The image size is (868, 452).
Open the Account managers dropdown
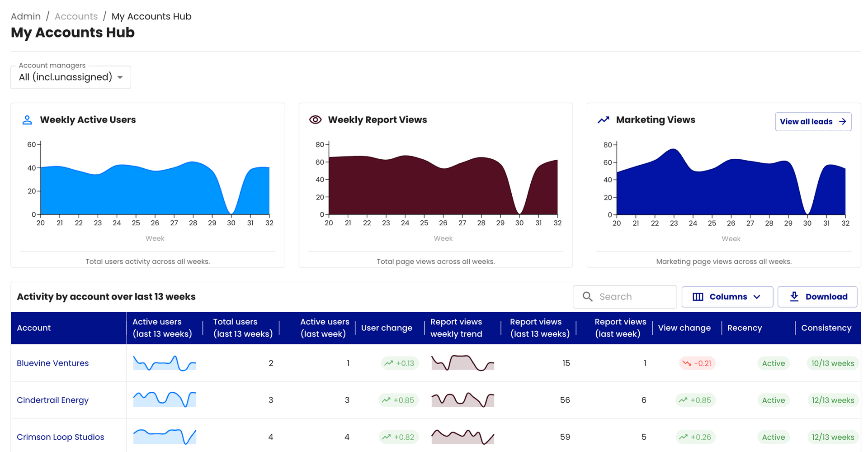(71, 77)
